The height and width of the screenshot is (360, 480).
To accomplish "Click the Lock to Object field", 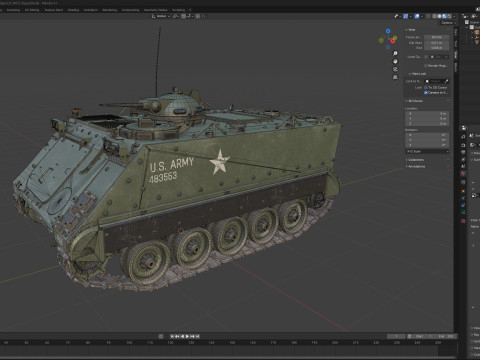I will click(434, 81).
